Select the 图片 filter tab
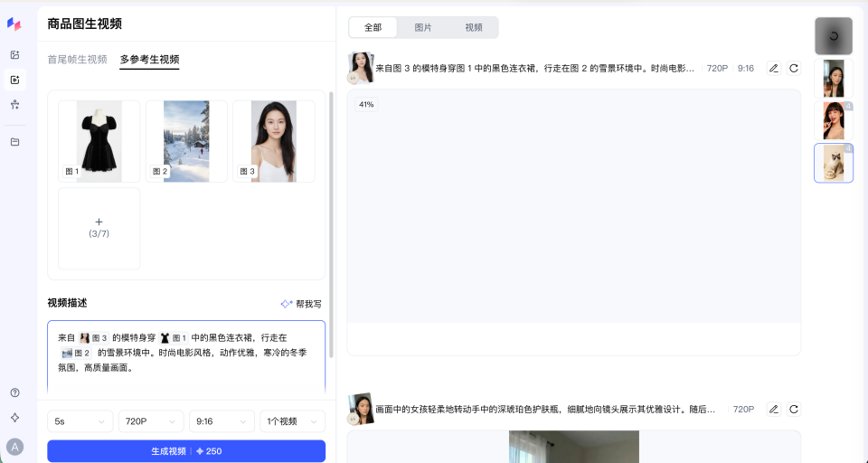868x463 pixels. [x=423, y=27]
